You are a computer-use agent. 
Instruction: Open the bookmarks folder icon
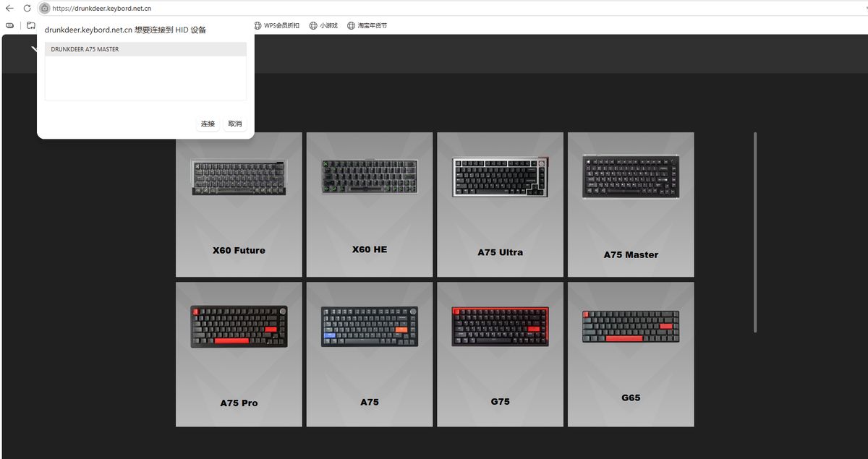[31, 25]
